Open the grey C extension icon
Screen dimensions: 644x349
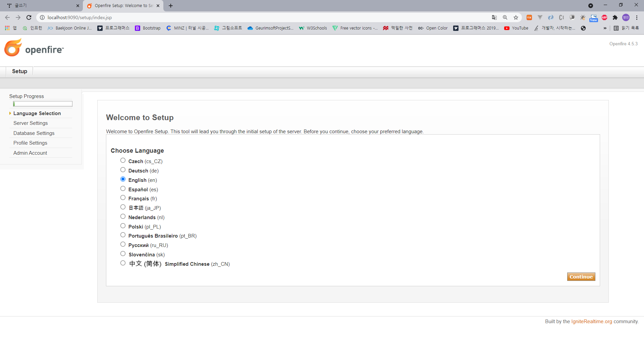coord(561,17)
